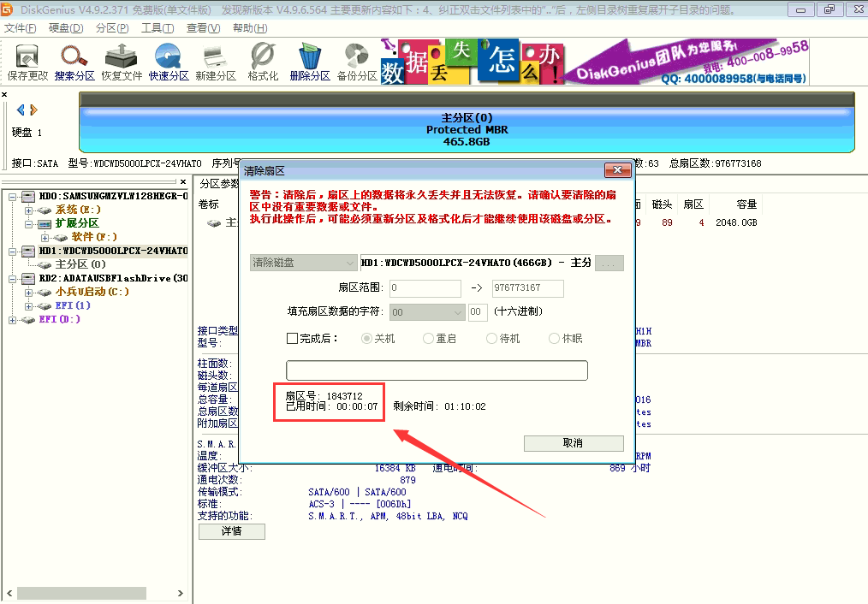Collapse the HD1 WDC disk node

[12, 252]
